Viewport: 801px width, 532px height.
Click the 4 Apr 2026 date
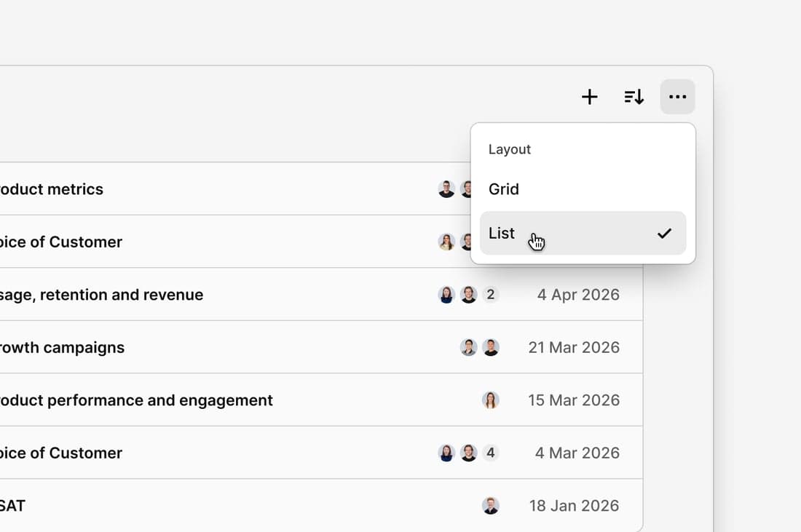578,295
